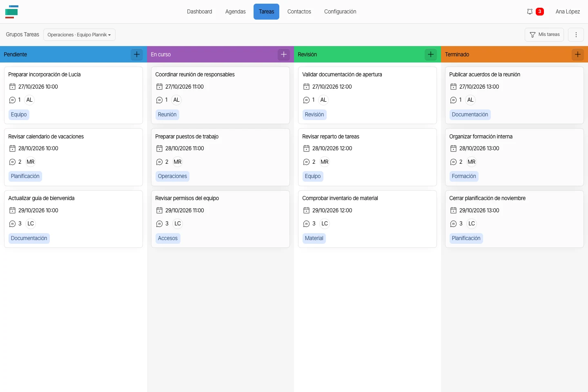Screen dimensions: 588x392
Task: Click the app logo icon
Action: pyautogui.click(x=11, y=12)
